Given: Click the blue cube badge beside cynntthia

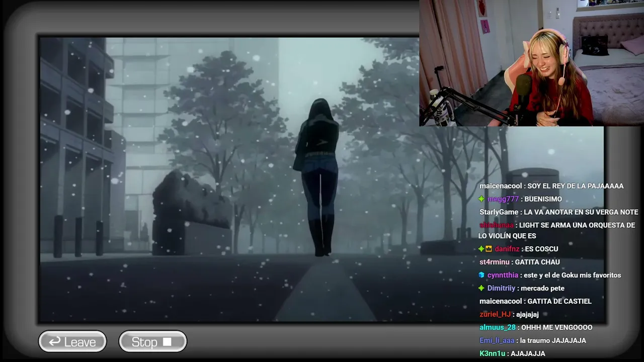Looking at the screenshot, I should pyautogui.click(x=481, y=275).
